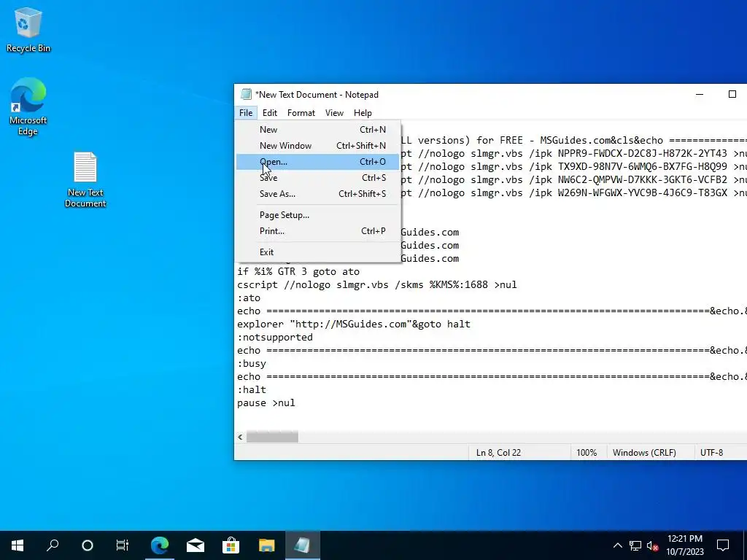
Task: Choose New from File menu
Action: point(318,130)
